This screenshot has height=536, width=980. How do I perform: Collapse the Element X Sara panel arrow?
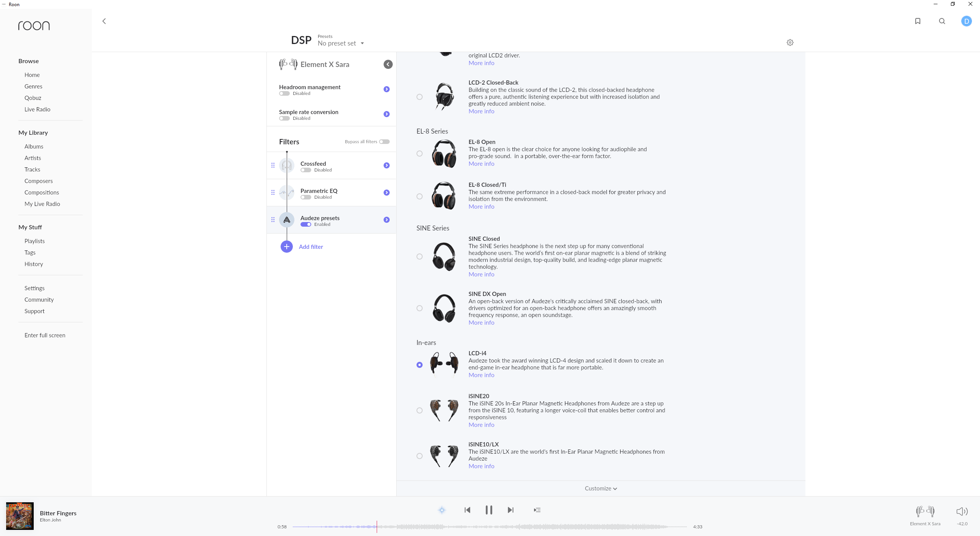click(388, 64)
